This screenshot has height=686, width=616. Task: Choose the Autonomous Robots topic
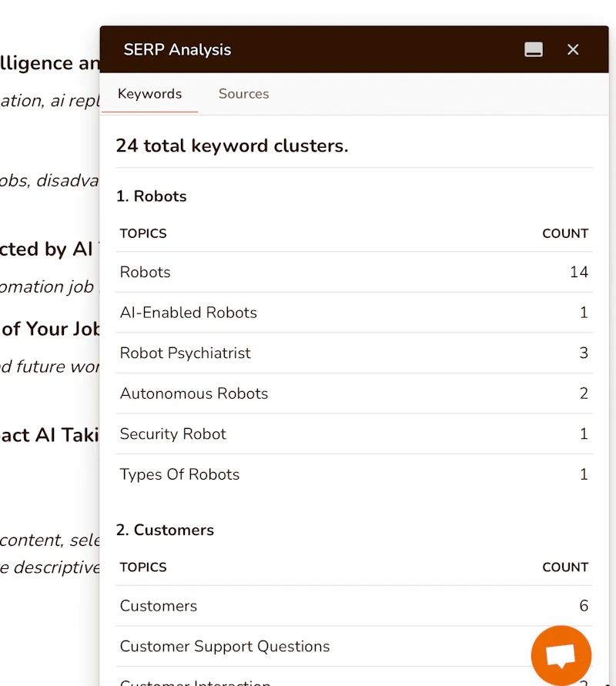194,393
